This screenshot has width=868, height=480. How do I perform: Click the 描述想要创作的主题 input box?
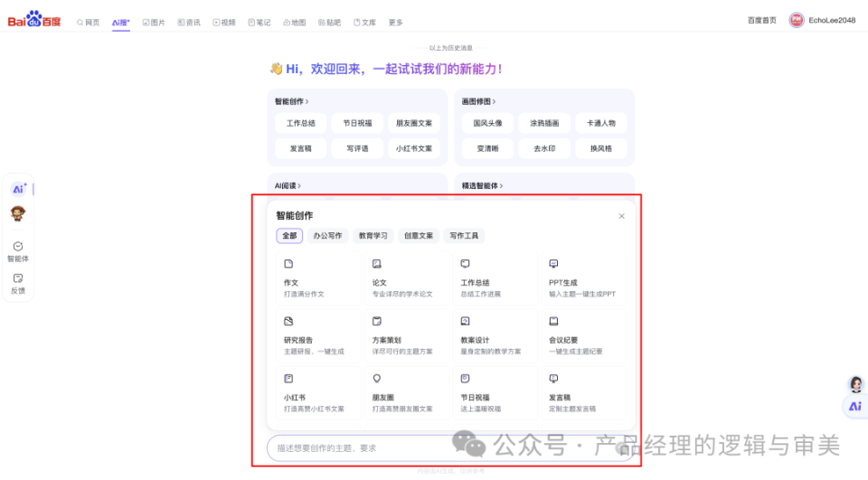point(450,447)
